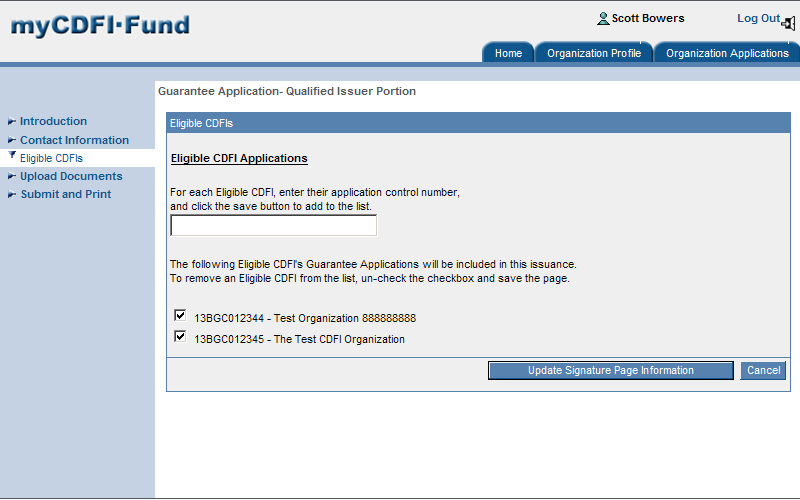This screenshot has height=500, width=800.
Task: Click the arrow icon beside Upload Documents
Action: pyautogui.click(x=12, y=176)
